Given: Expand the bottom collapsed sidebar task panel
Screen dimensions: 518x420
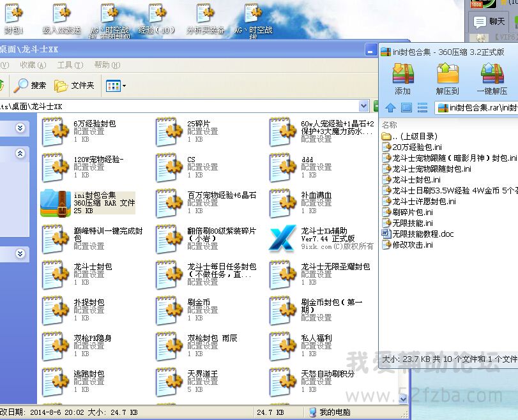Looking at the screenshot, I should [20, 253].
